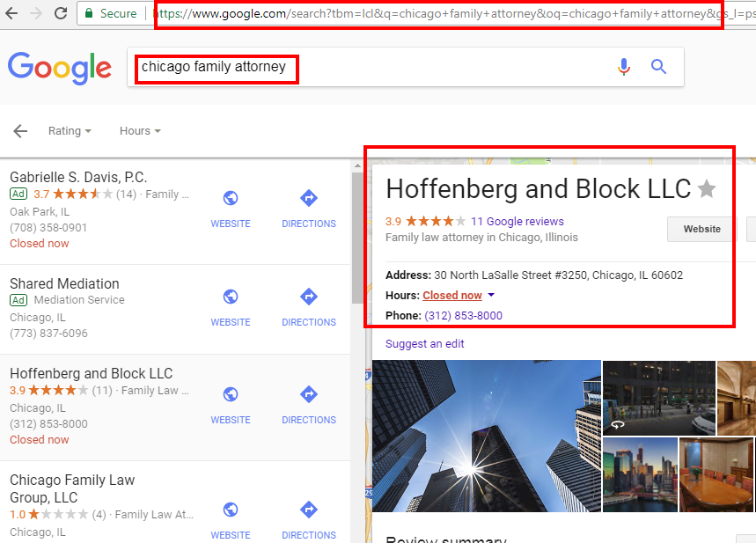
Task: Click directions icon for Gabrielle S. Davis
Action: tap(309, 198)
